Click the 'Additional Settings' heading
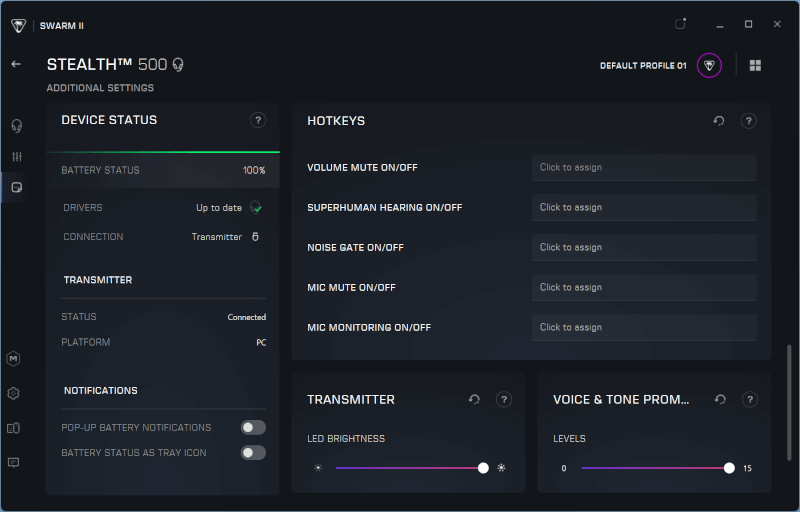800x512 pixels. tap(100, 88)
